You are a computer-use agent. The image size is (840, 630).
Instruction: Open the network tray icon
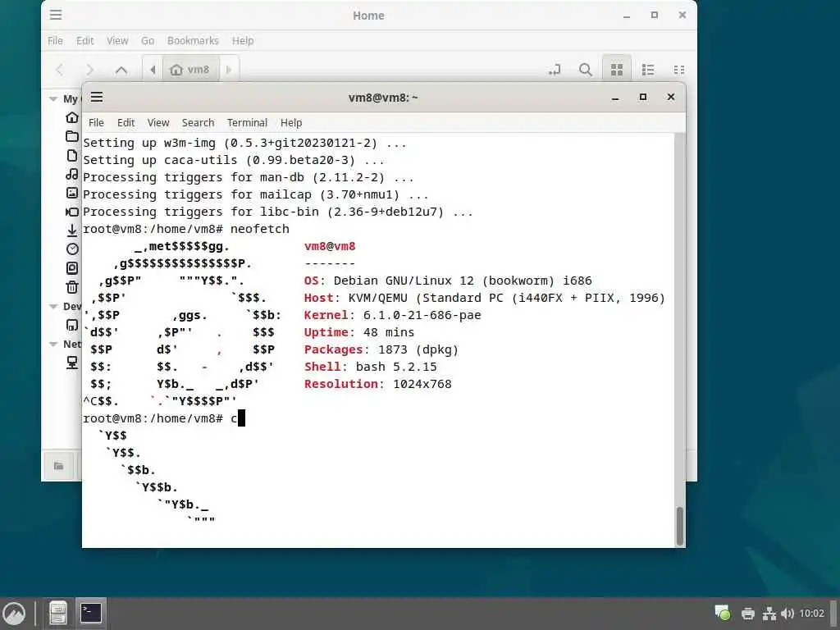769,614
